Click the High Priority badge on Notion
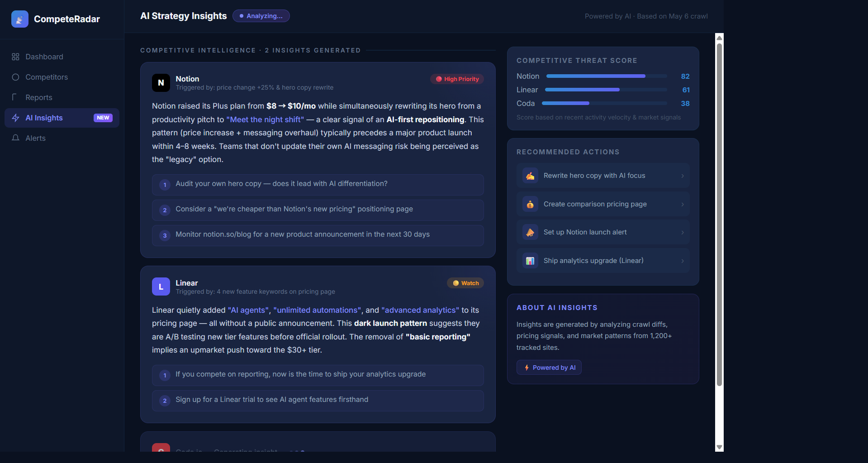868x463 pixels. click(x=457, y=79)
